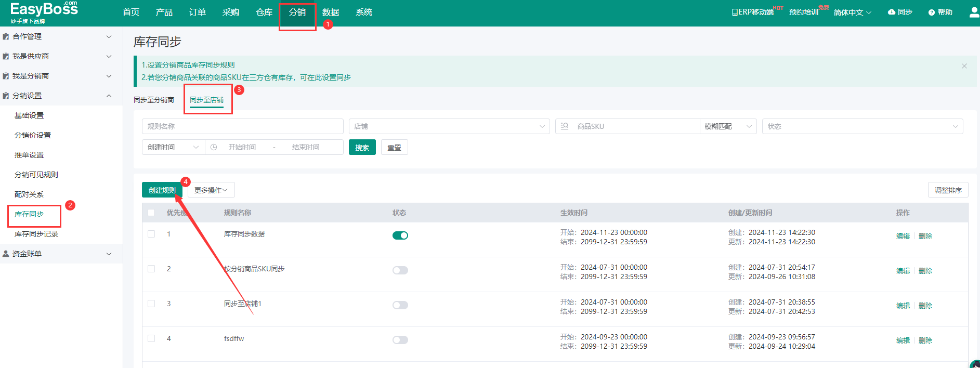Open the user account avatar
980x368 pixels.
[975, 12]
